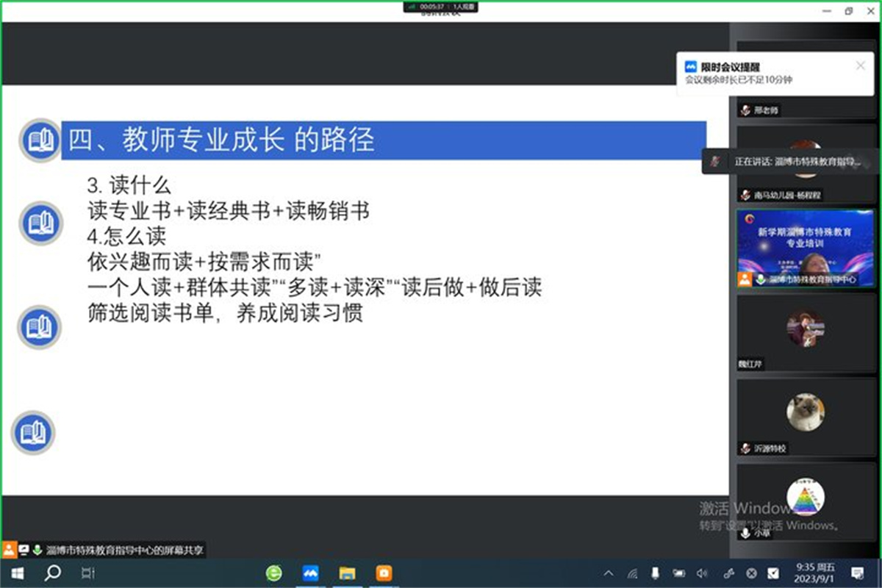
Task: Open the Windows notification center
Action: (x=857, y=573)
